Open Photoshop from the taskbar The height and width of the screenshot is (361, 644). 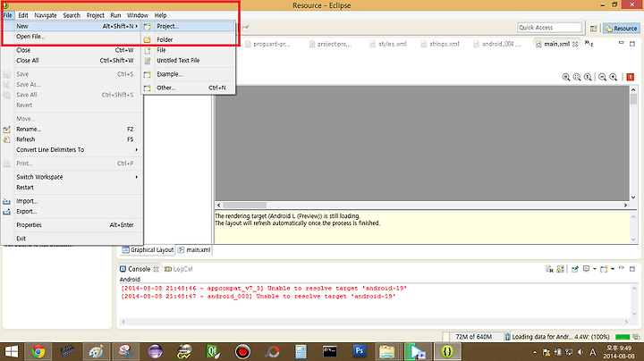pyautogui.click(x=360, y=351)
